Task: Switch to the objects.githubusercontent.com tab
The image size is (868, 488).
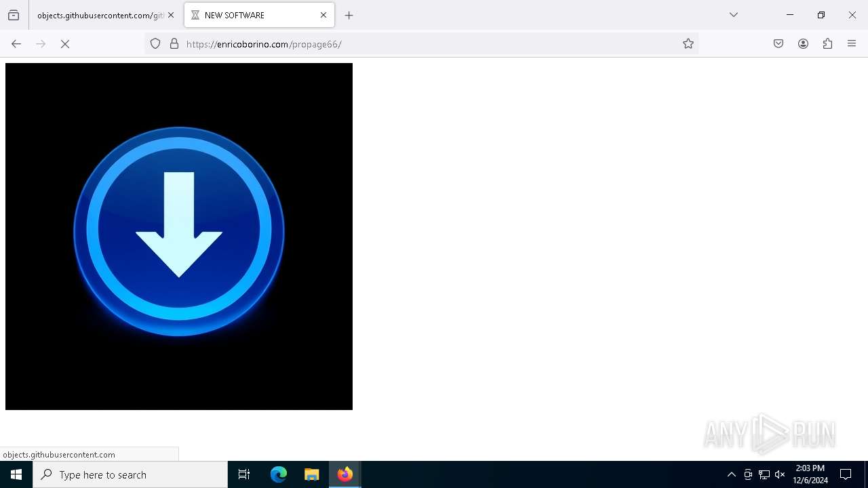Action: tap(100, 15)
